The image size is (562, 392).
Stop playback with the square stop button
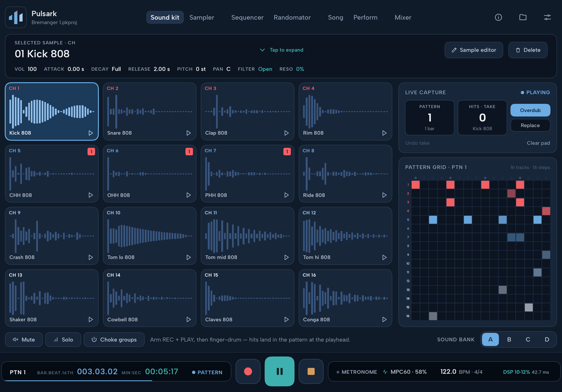tap(311, 371)
